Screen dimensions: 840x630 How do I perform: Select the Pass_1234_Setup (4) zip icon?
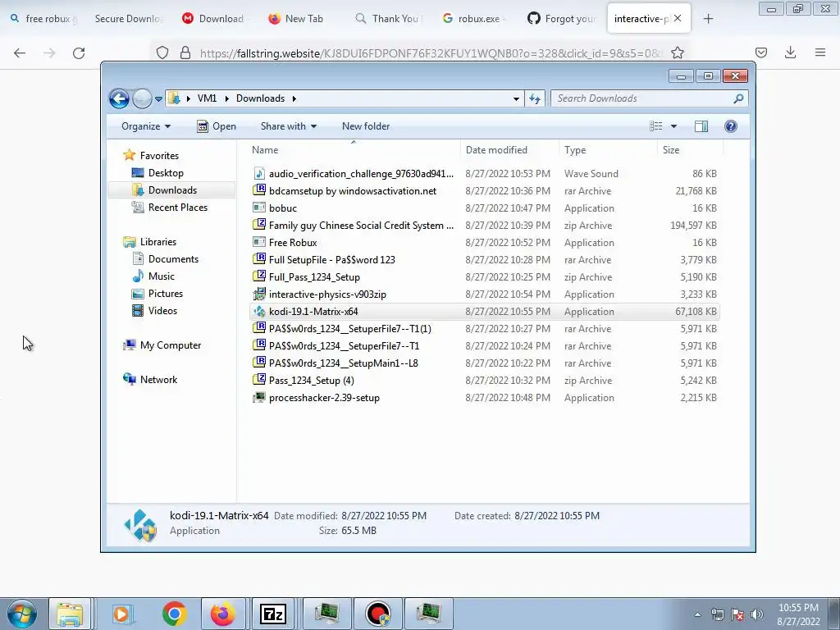(259, 381)
